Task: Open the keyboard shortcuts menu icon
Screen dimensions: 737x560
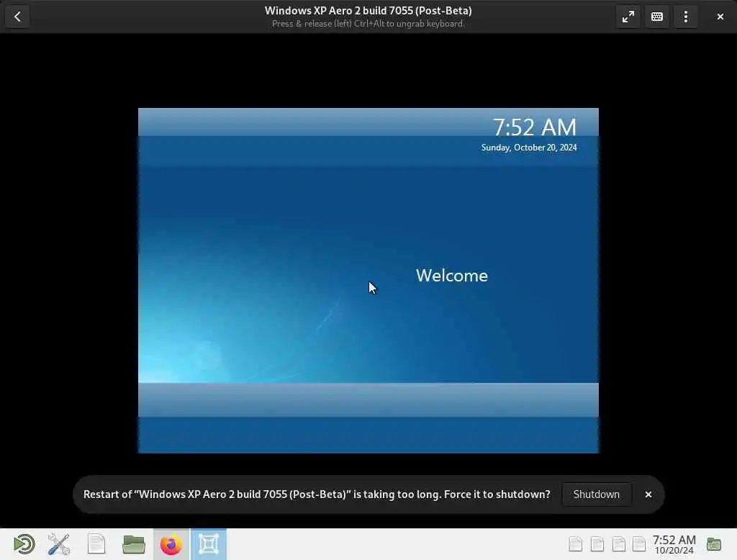Action: pos(656,17)
